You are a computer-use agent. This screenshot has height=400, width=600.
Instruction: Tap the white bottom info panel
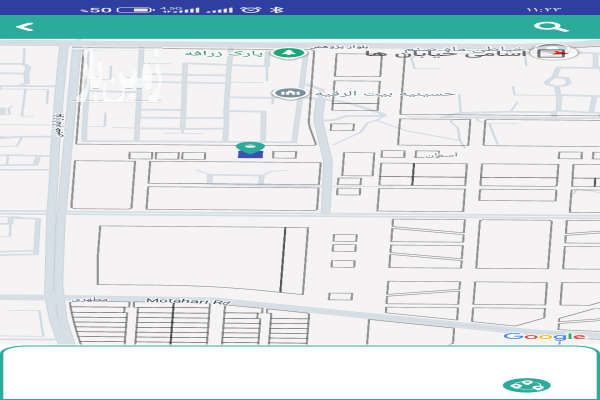pos(300,372)
